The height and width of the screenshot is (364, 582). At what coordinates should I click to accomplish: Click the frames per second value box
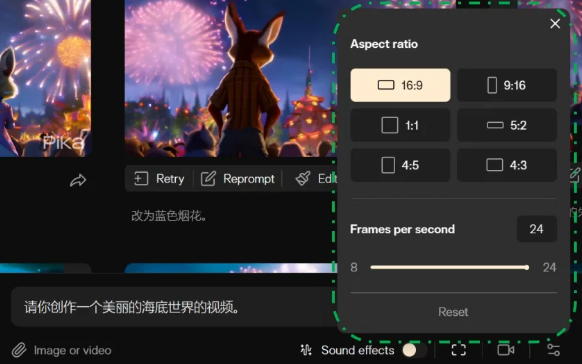[536, 229]
